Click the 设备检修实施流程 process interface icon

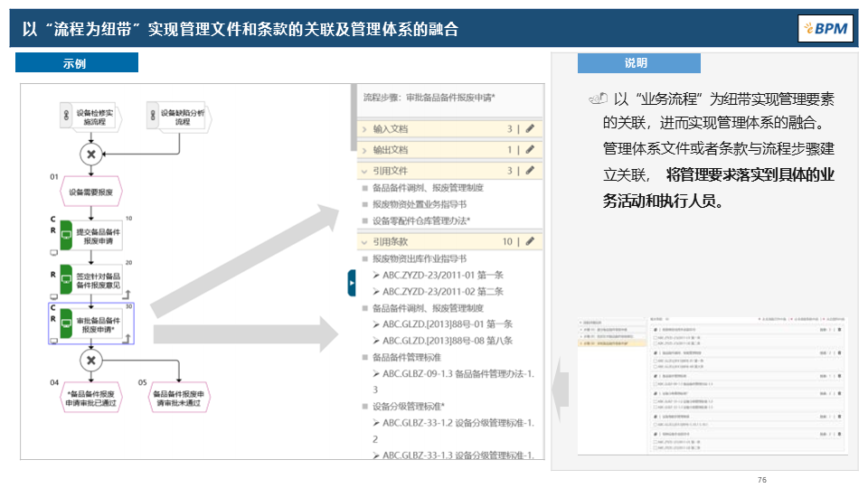coord(66,116)
